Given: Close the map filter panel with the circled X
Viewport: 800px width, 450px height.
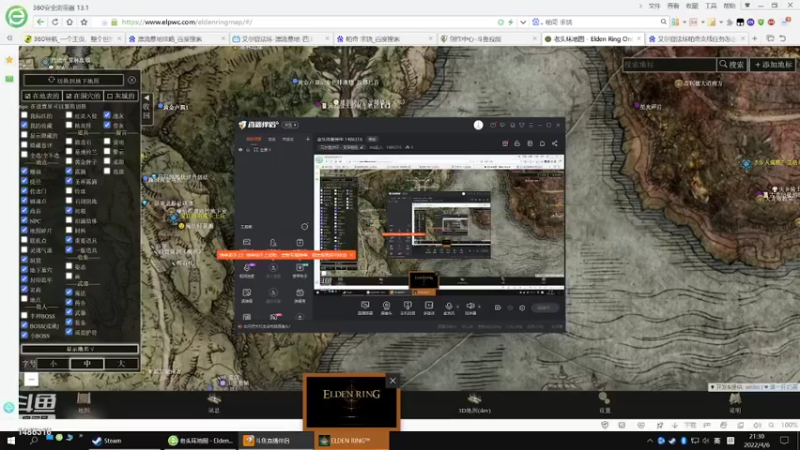Looking at the screenshot, I should coord(132,80).
